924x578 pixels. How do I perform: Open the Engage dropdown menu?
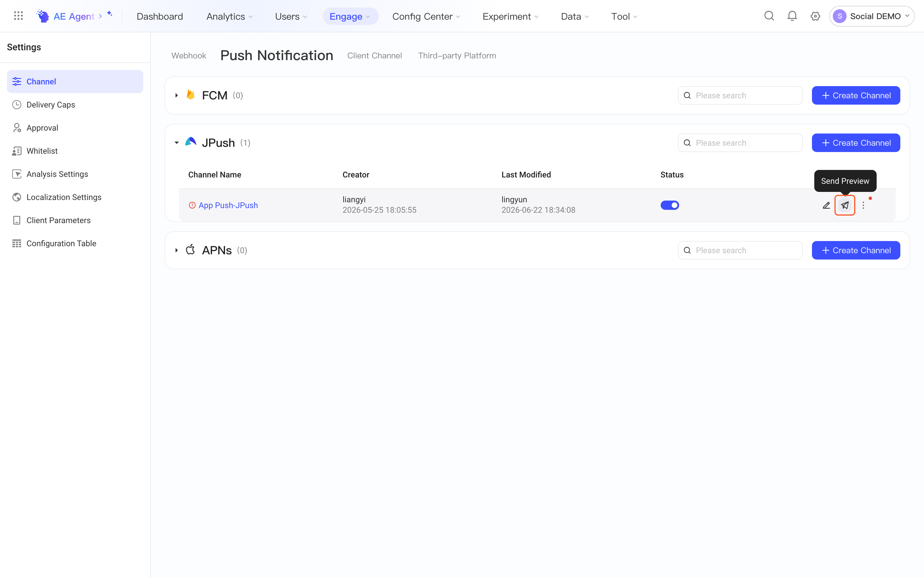350,16
